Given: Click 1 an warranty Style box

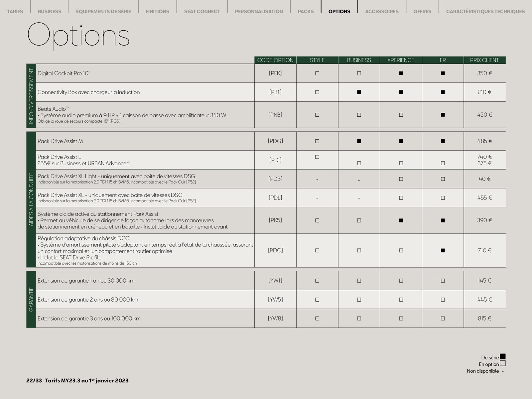Looking at the screenshot, I should (317, 281).
